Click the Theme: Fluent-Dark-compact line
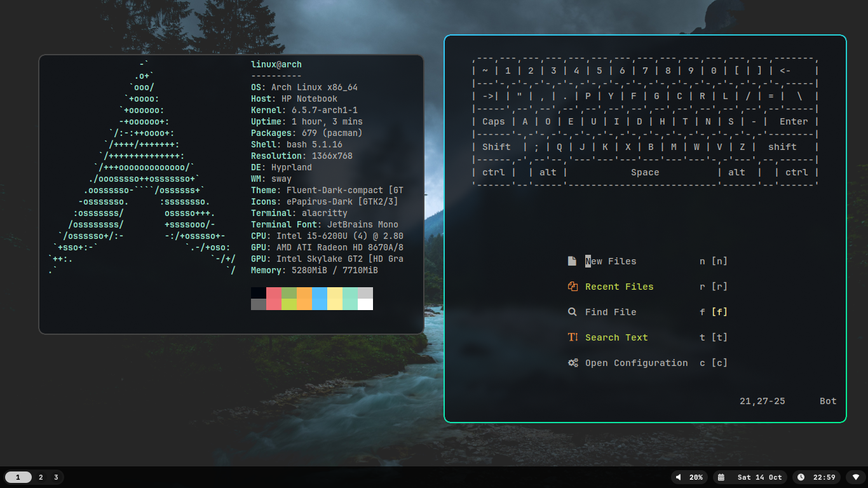Image resolution: width=868 pixels, height=488 pixels. click(x=327, y=190)
